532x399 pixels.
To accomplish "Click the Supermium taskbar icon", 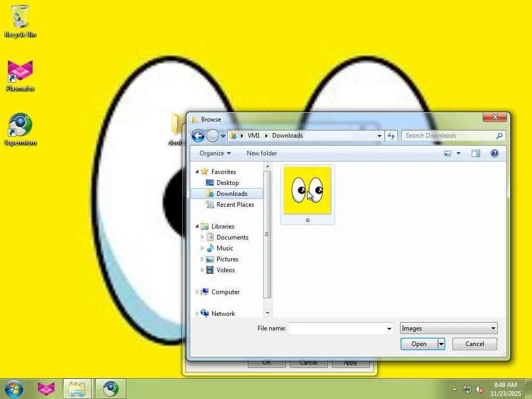I will coord(111,389).
